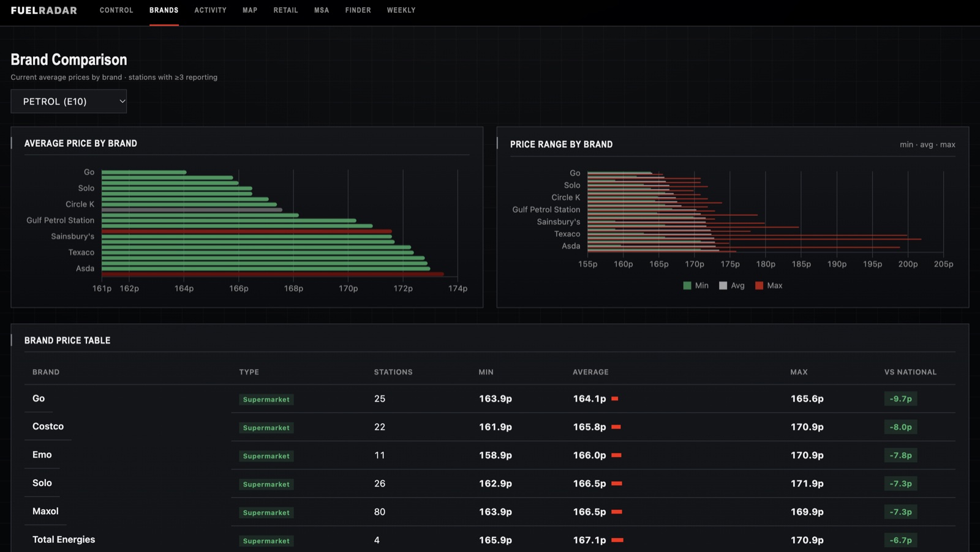
Task: Switch to the Map tab
Action: coord(250,10)
